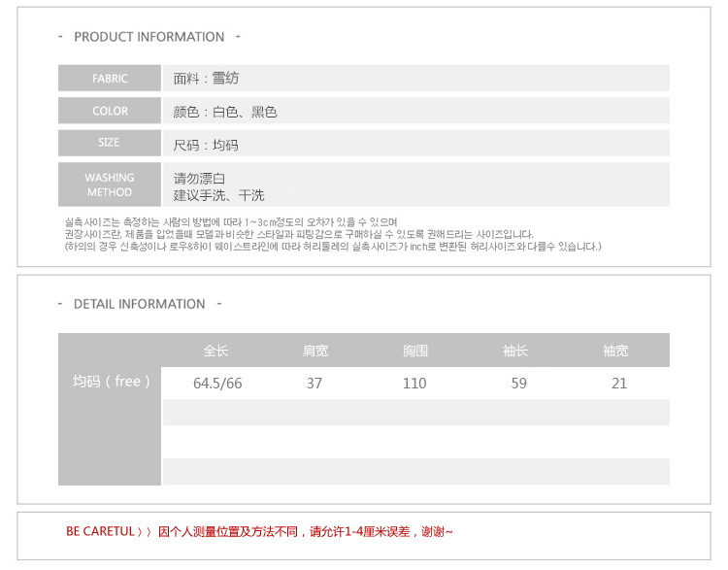Click the 肩宽 column header

click(x=314, y=351)
